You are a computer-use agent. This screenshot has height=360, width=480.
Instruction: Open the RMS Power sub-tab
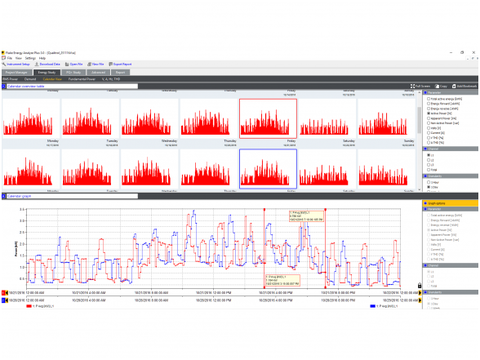[x=10, y=79]
